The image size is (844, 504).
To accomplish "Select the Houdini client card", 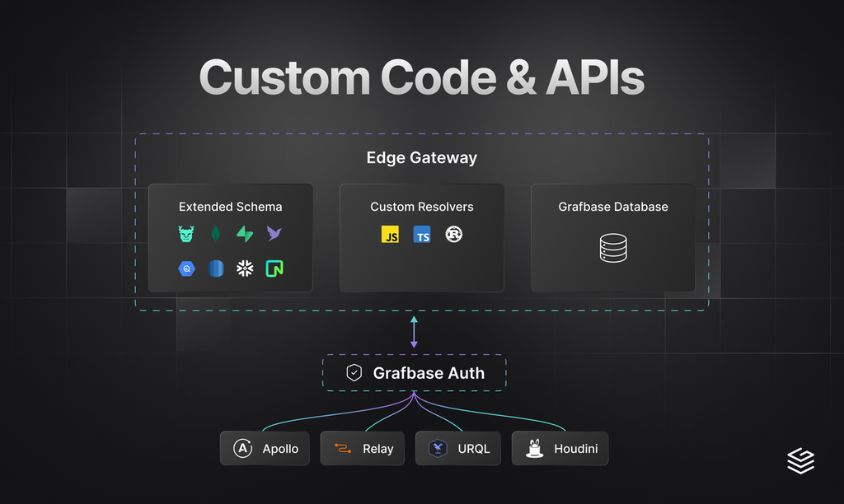I will [x=560, y=448].
